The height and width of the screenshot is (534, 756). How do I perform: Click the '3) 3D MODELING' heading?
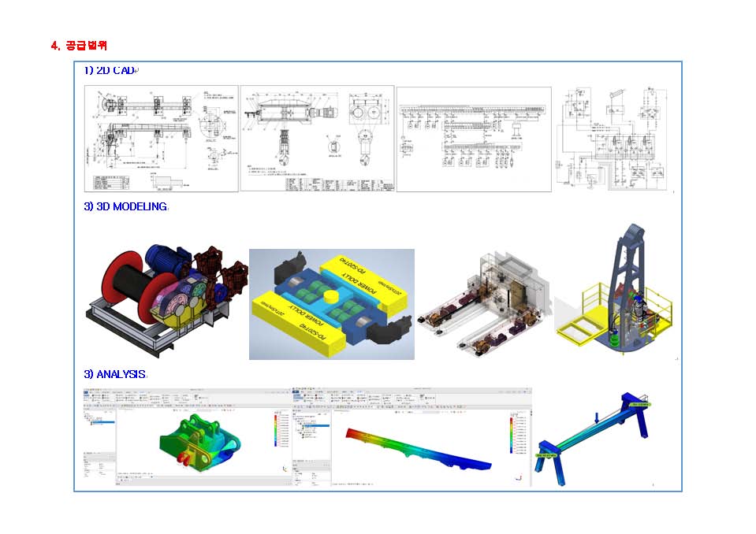pos(125,206)
